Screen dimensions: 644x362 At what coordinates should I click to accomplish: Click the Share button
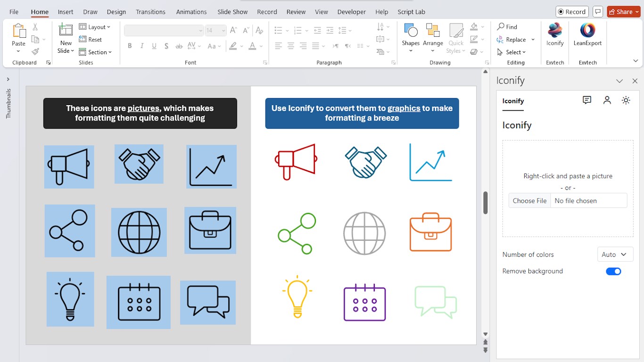pyautogui.click(x=623, y=12)
